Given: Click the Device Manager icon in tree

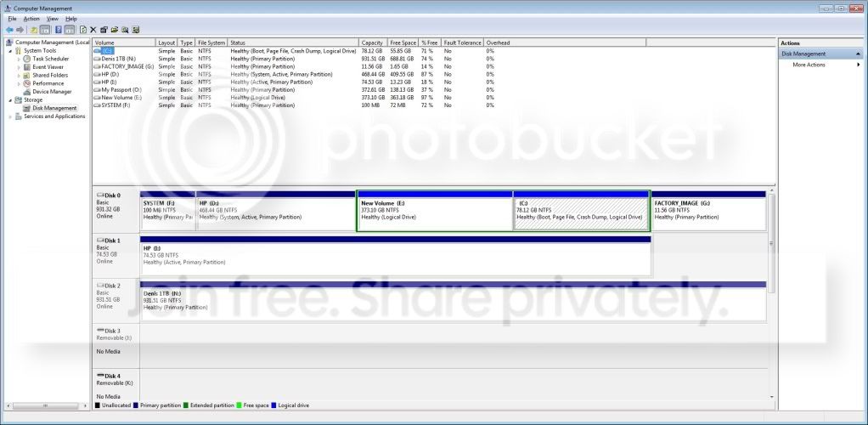Looking at the screenshot, I should (27, 92).
